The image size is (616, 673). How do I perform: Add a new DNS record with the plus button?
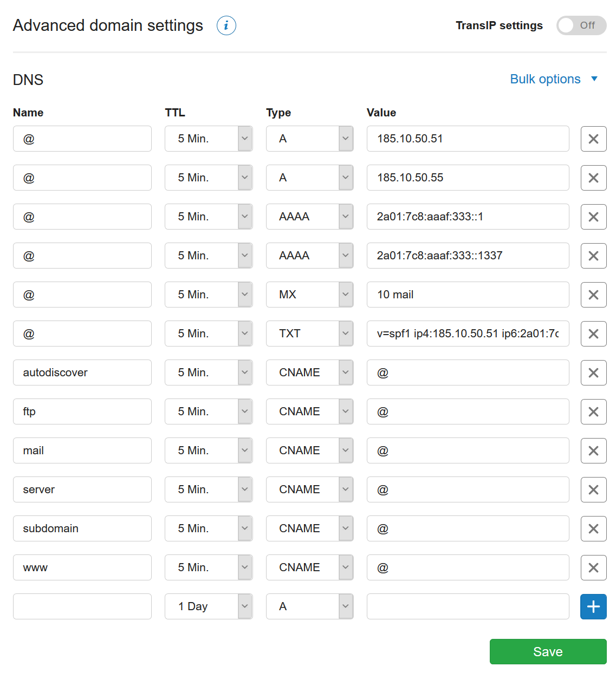pyautogui.click(x=593, y=606)
